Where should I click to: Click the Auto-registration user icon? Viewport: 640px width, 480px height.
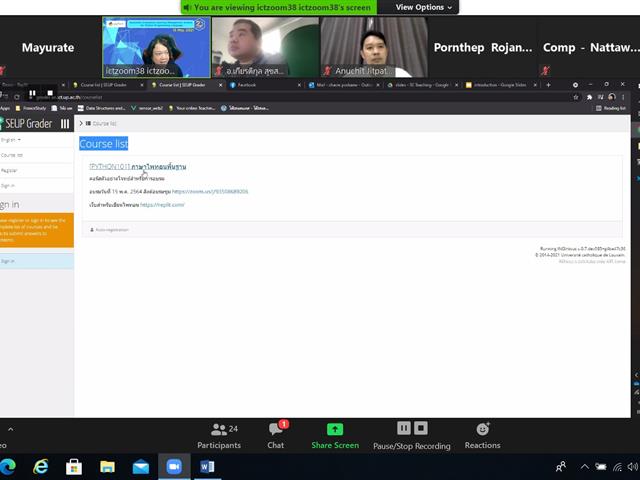click(x=92, y=230)
